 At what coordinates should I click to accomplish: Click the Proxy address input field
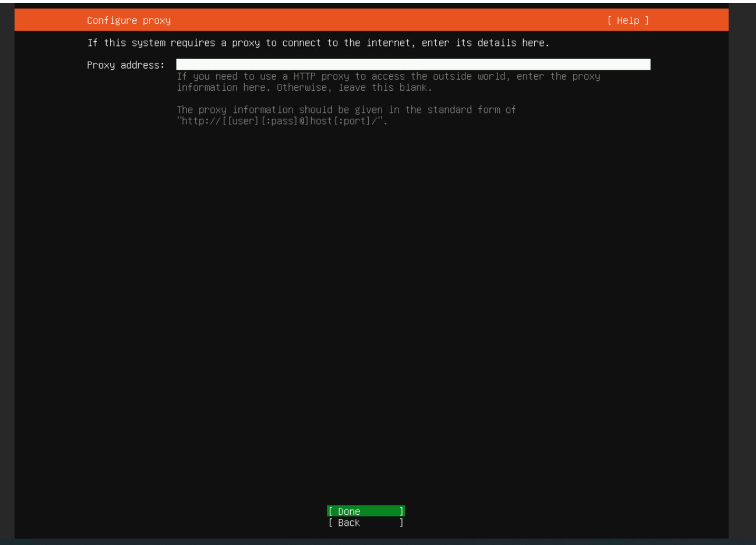[413, 65]
